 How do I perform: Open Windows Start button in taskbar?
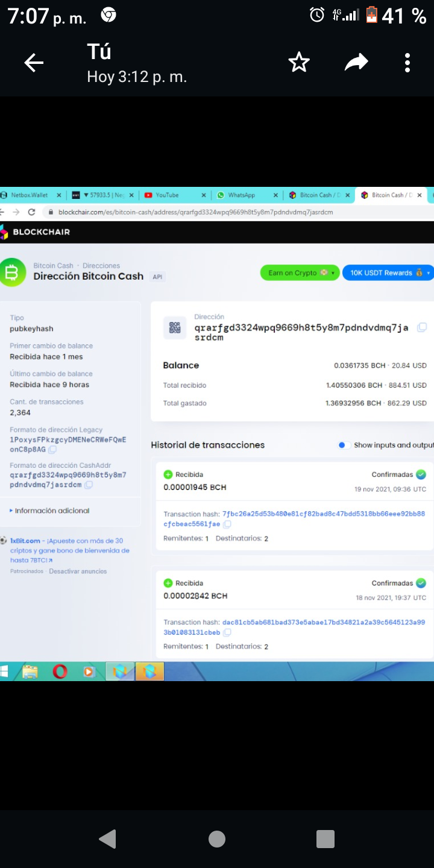point(4,671)
